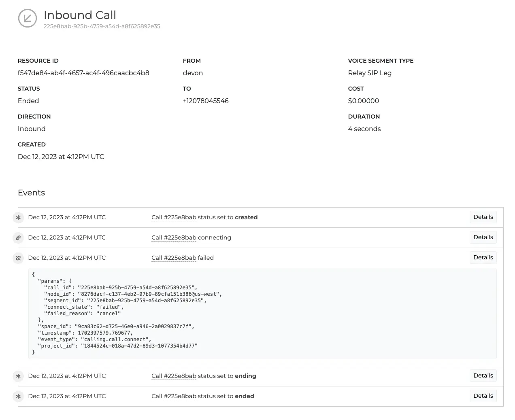
Task: Click the asterisk icon beside the ending event
Action: [18, 376]
